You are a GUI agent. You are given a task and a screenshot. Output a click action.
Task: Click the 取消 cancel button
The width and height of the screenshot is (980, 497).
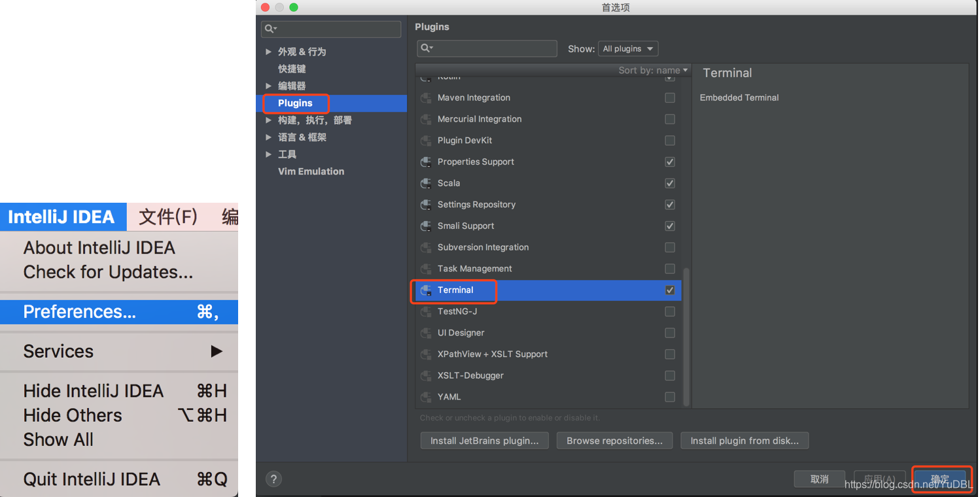(x=820, y=479)
